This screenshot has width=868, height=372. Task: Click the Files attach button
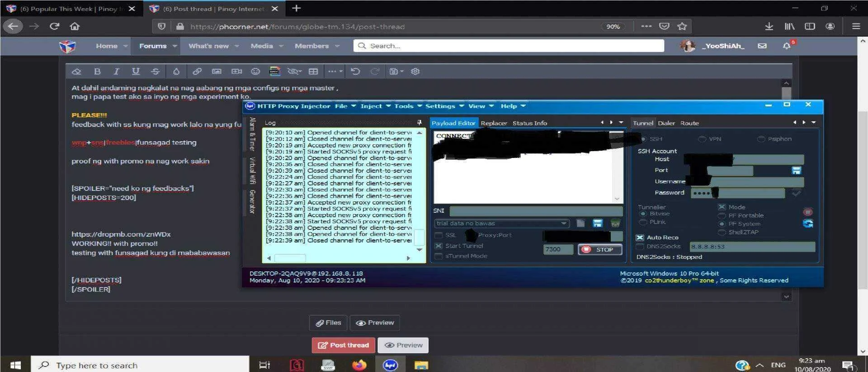click(x=328, y=323)
